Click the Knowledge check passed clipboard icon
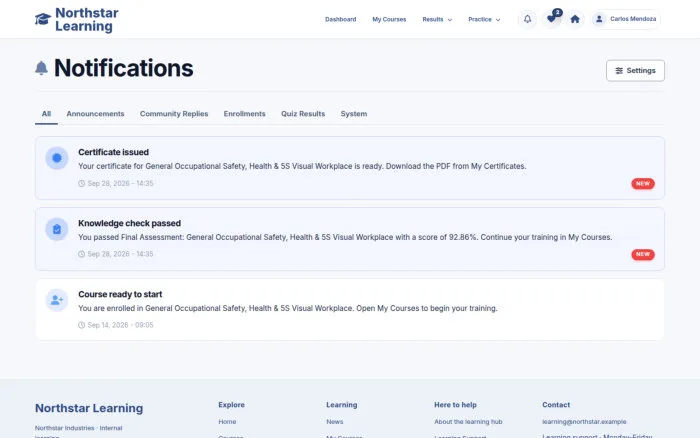Image resolution: width=700 pixels, height=438 pixels. 57,229
